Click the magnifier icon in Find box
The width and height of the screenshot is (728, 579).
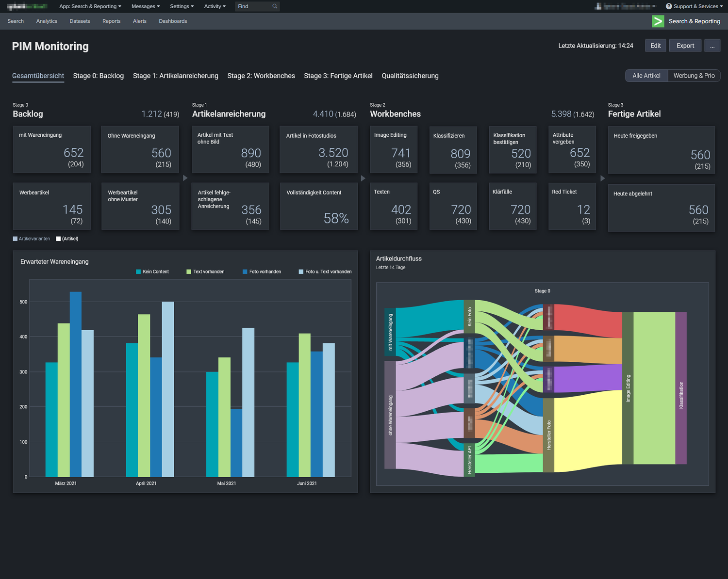(x=275, y=6)
